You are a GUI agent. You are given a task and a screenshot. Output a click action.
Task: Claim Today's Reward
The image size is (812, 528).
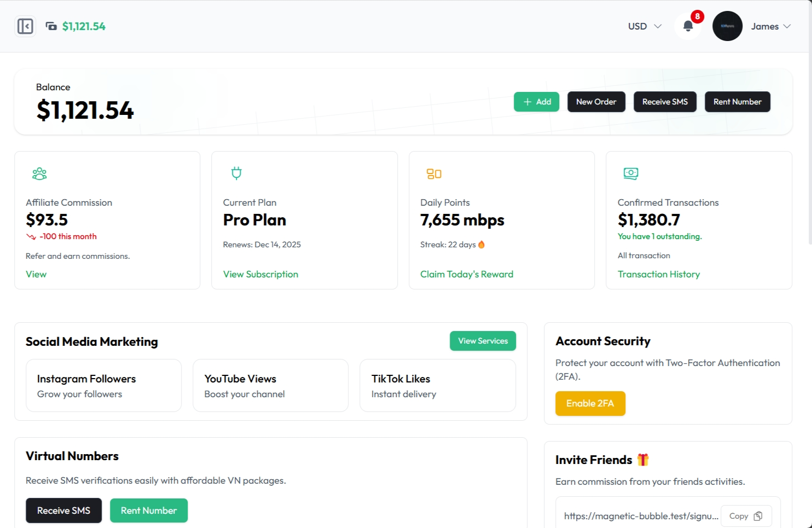tap(467, 274)
